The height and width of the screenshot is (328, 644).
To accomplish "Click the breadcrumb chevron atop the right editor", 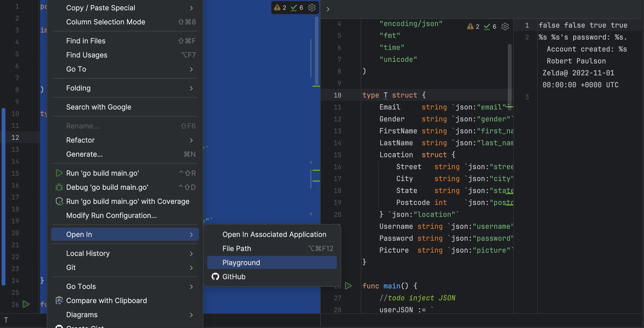I will pyautogui.click(x=328, y=9).
